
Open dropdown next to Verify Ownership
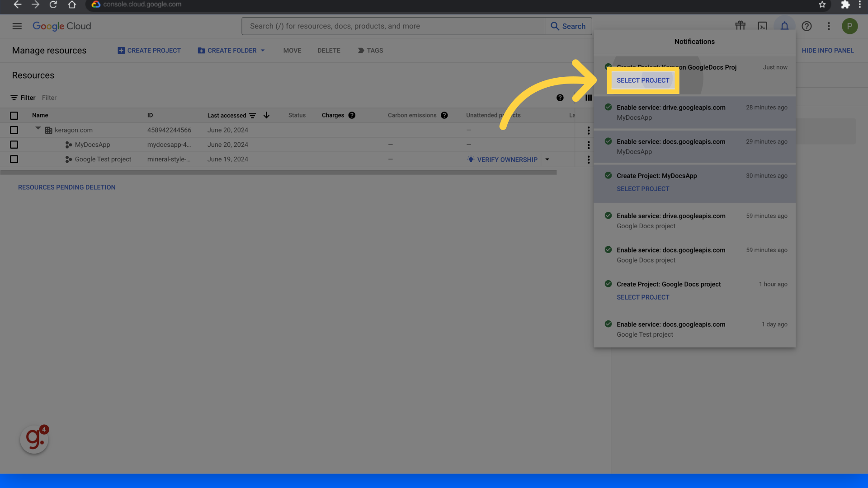tap(547, 160)
